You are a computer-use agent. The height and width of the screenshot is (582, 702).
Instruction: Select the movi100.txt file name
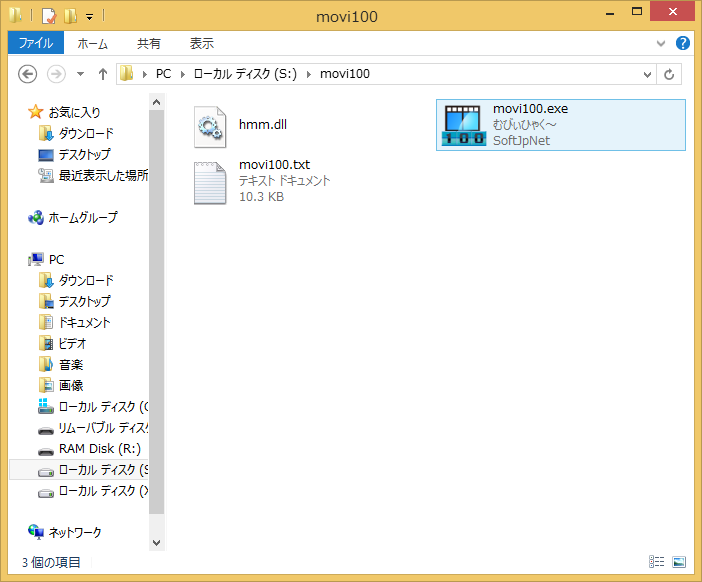pos(274,165)
